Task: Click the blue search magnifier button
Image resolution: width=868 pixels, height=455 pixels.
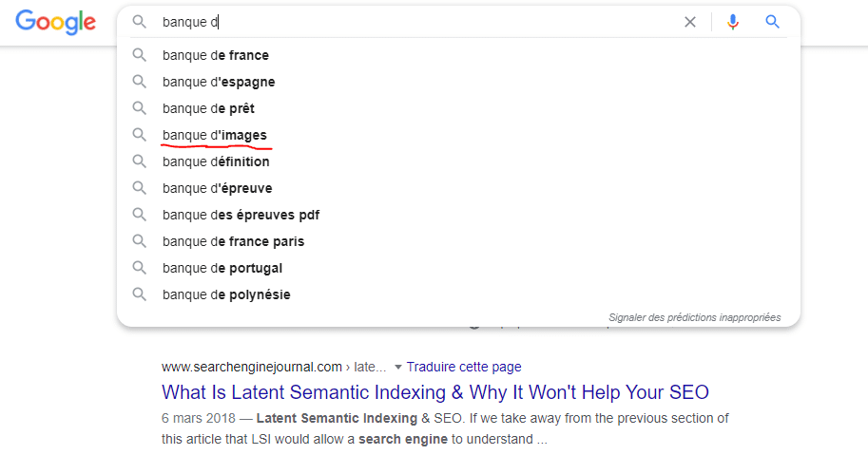Action: click(x=772, y=22)
